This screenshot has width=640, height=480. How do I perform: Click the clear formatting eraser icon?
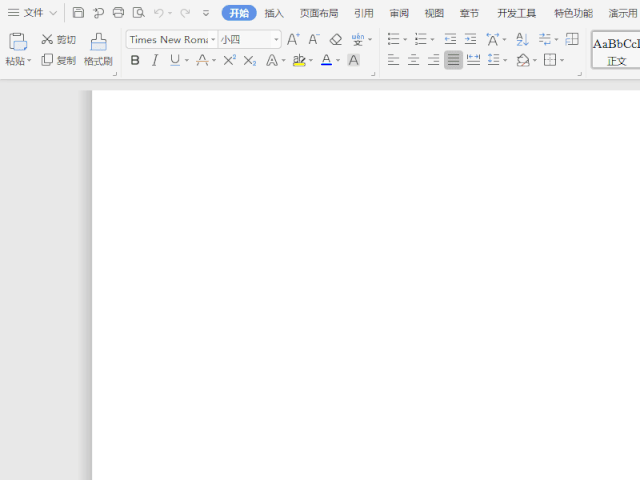click(336, 39)
